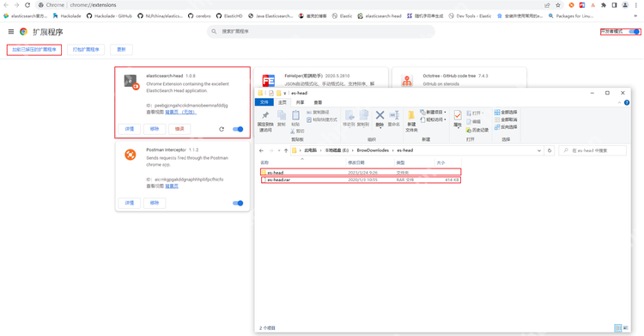Image resolution: width=644 pixels, height=336 pixels.
Task: Go back in Explorer navigation
Action: (x=261, y=150)
